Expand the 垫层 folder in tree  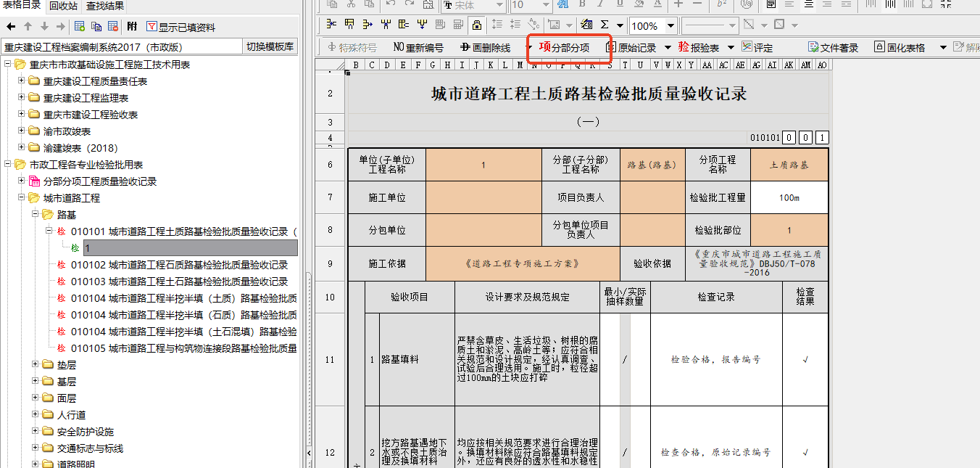pos(36,365)
